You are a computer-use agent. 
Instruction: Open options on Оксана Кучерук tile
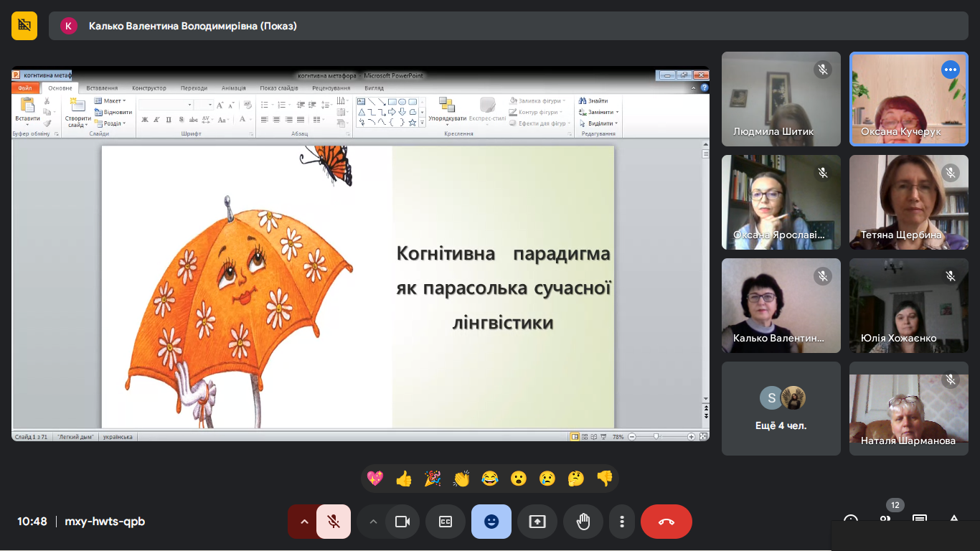[951, 70]
